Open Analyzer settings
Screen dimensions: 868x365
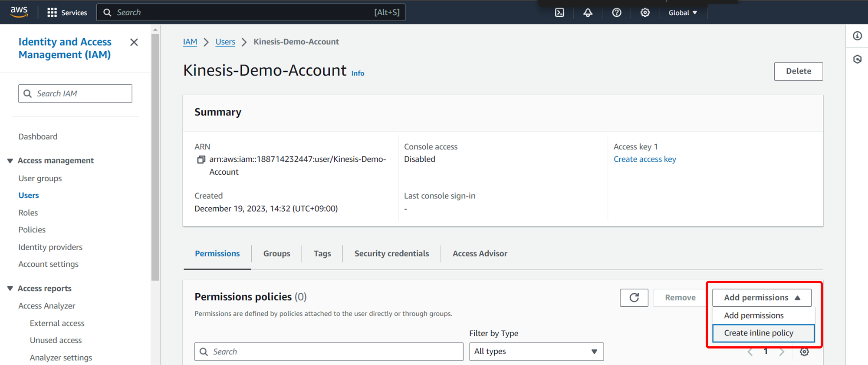[61, 358]
